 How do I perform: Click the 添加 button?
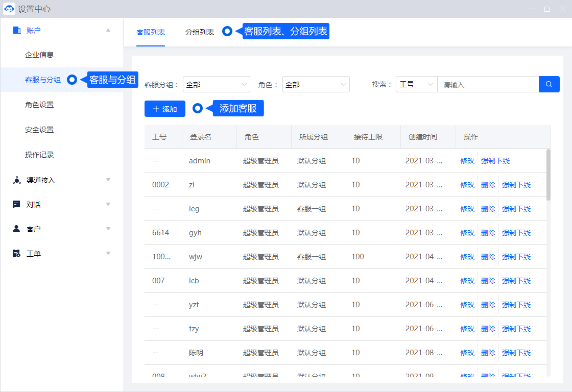pos(165,109)
